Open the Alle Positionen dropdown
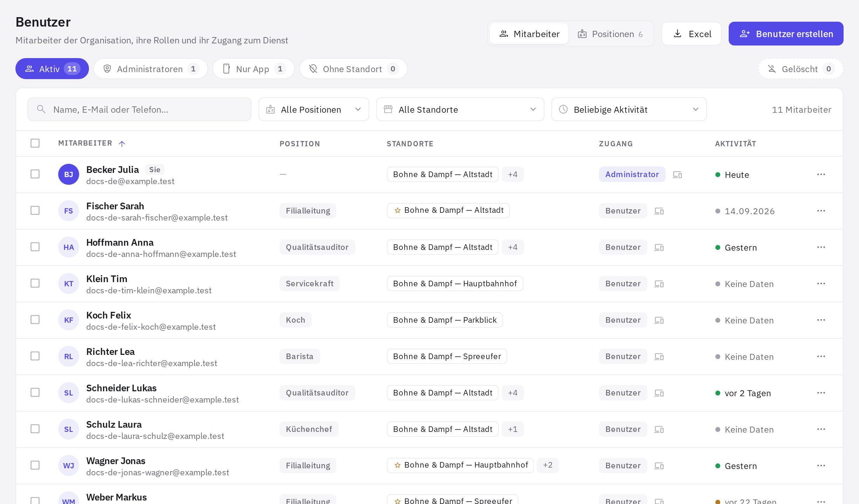 point(314,110)
